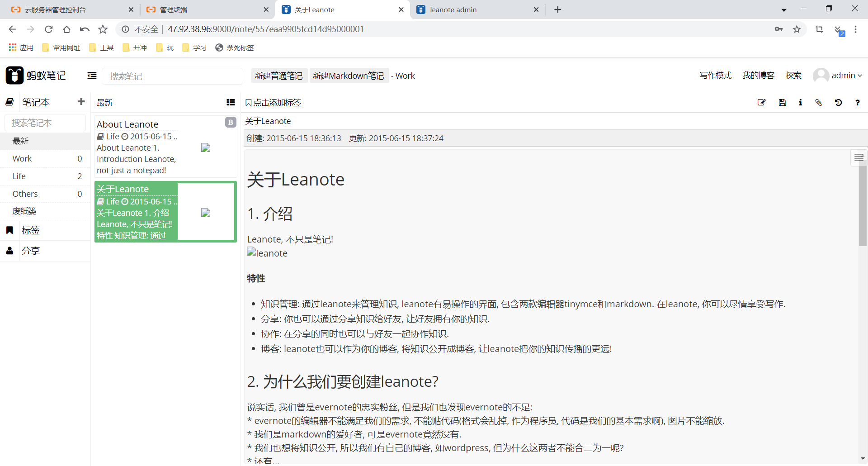Close the 关于Leanote browser tab
The width and height of the screenshot is (868, 466).
pos(401,10)
